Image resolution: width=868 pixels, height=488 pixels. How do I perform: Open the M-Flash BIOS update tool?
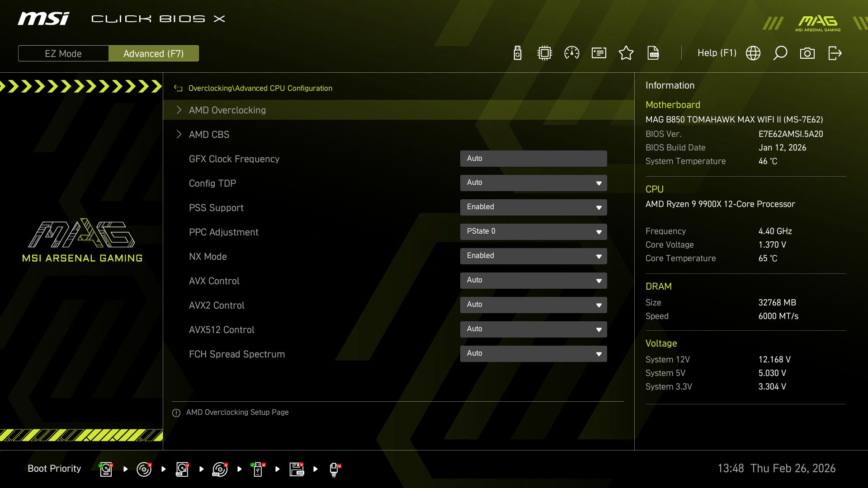(517, 53)
